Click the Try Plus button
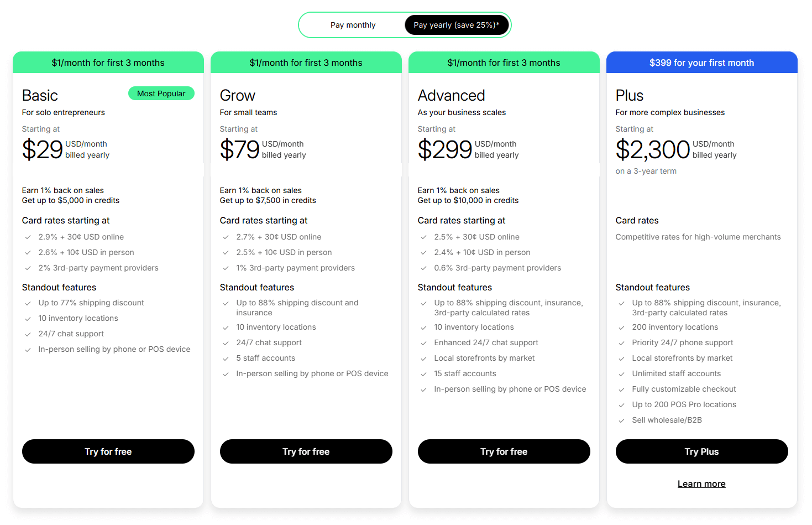 [701, 451]
